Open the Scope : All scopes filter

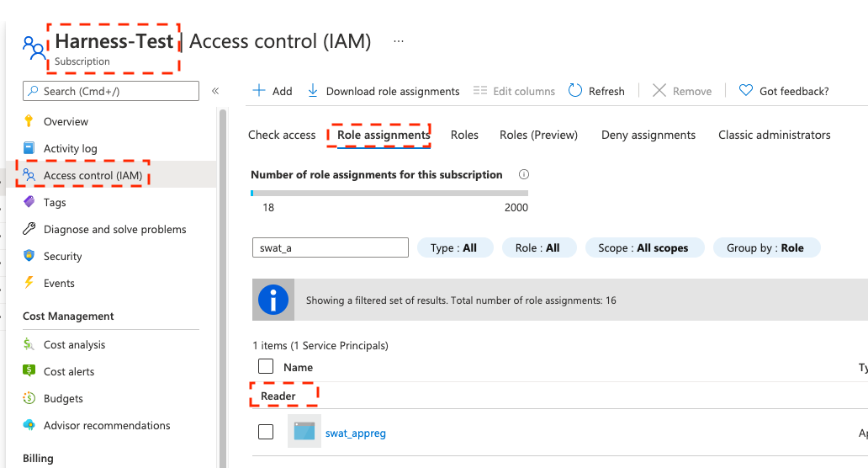[643, 247]
